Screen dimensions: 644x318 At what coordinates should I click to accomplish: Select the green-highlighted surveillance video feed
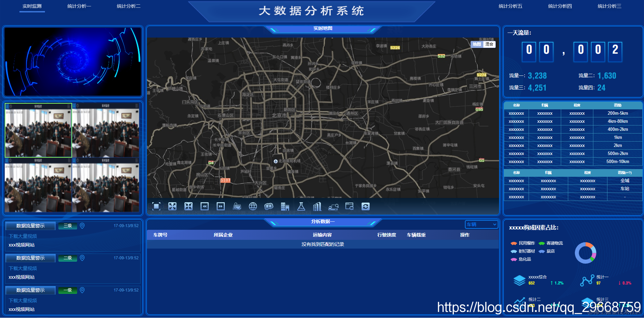(38, 130)
